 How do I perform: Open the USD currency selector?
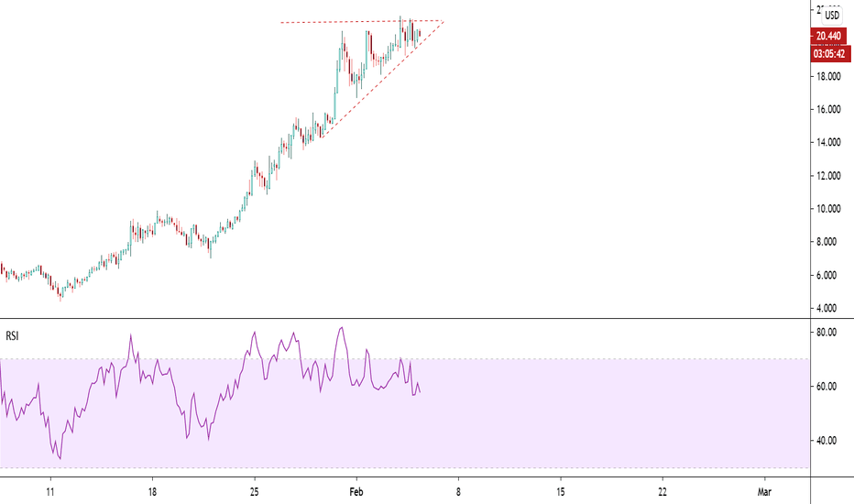832,16
